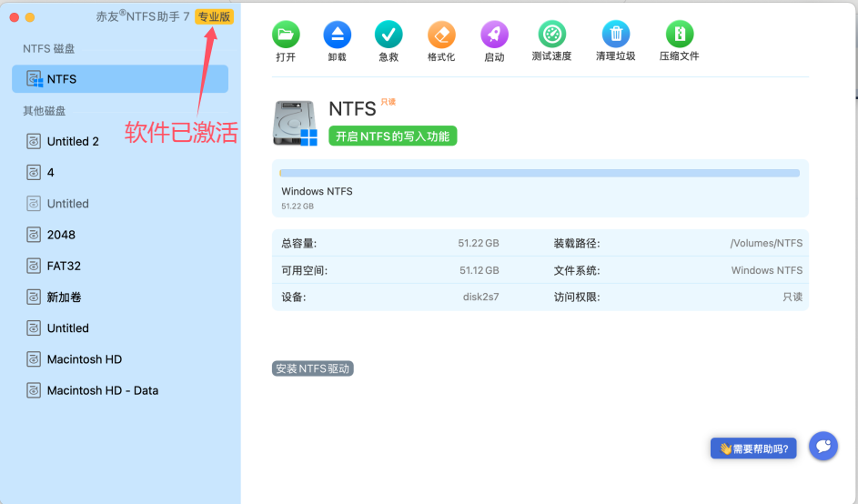Select the NTFS disk in the sidebar
858x504 pixels.
pyautogui.click(x=120, y=79)
